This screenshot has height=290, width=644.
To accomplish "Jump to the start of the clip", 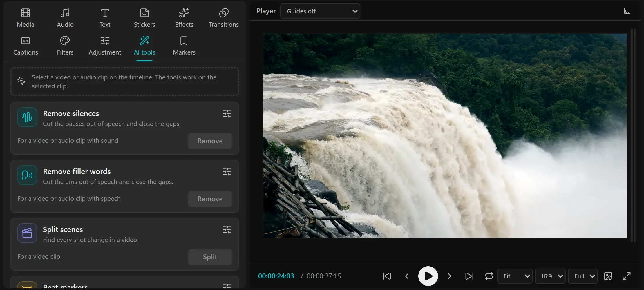I will pos(387,276).
